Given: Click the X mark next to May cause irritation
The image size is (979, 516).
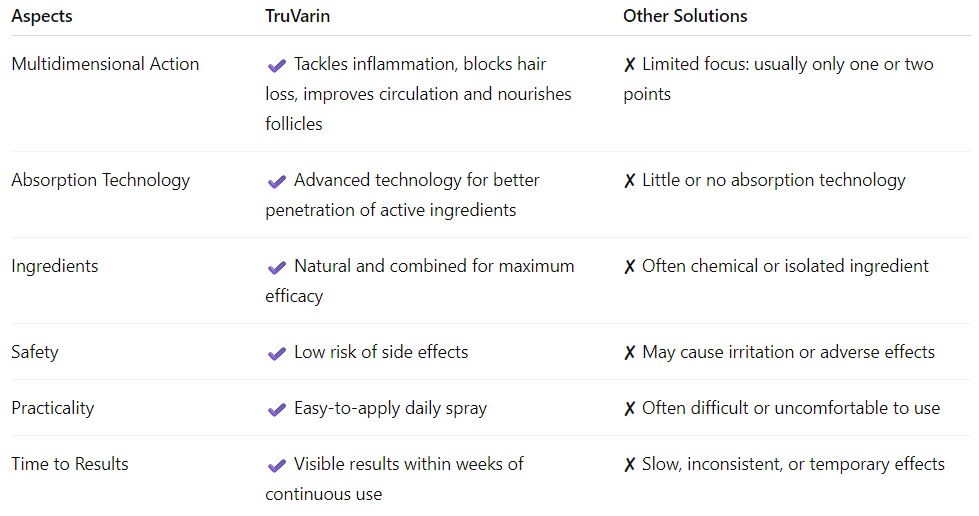Looking at the screenshot, I should [x=630, y=353].
